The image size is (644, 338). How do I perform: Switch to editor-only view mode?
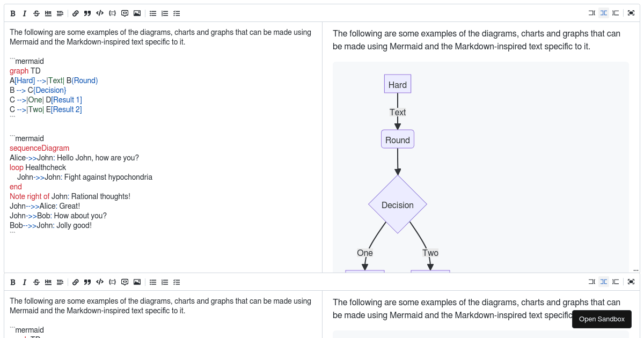coord(591,13)
